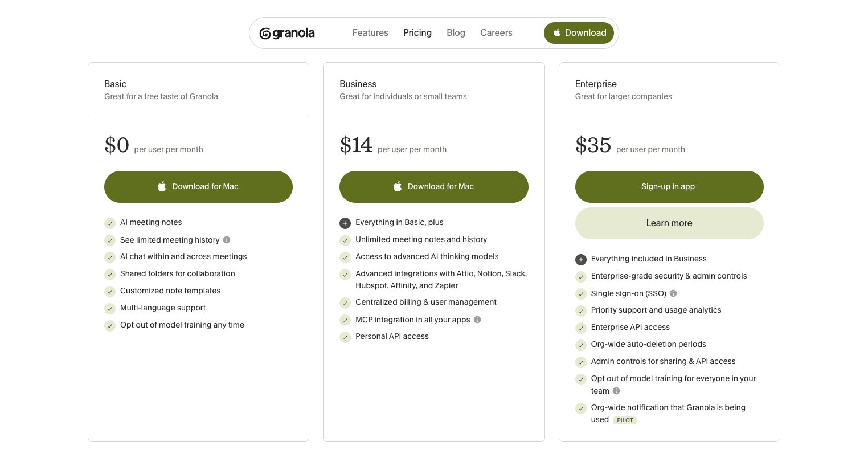The width and height of the screenshot is (868, 450).
Task: Click the info icon on 'Opt out of model training for everyone'
Action: pyautogui.click(x=616, y=391)
